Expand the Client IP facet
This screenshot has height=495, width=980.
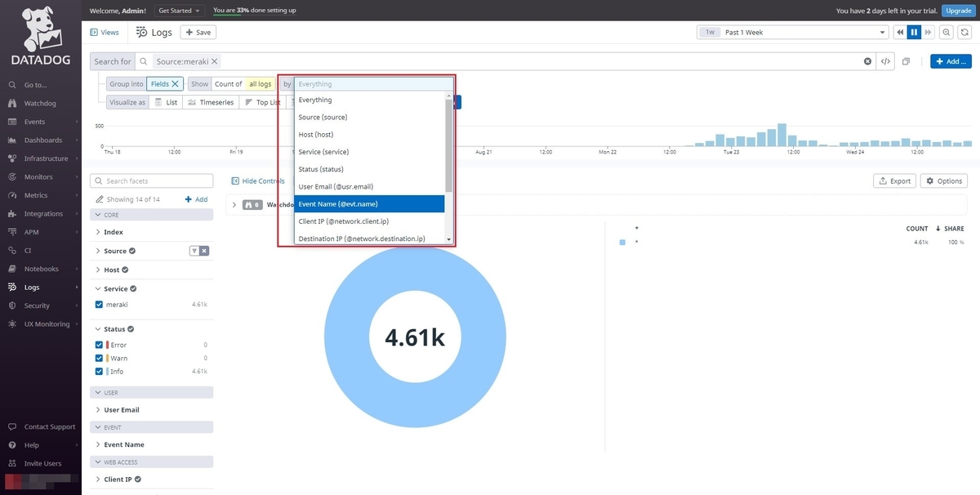coord(98,479)
